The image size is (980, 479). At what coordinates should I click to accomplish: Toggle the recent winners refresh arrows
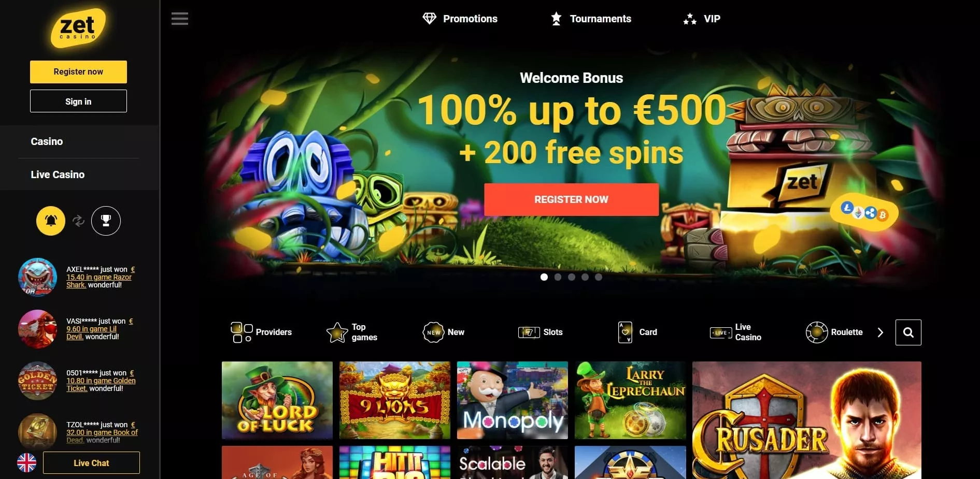point(78,221)
